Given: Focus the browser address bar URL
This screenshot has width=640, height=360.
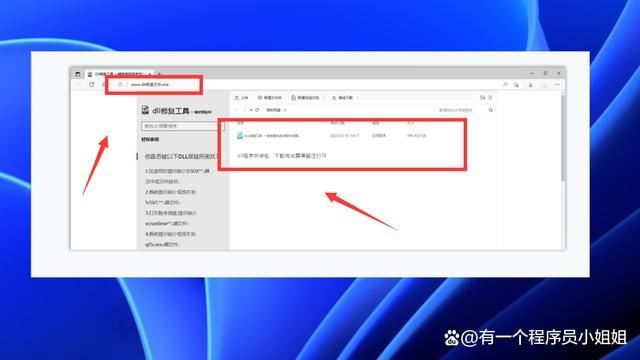Looking at the screenshot, I should pos(150,84).
